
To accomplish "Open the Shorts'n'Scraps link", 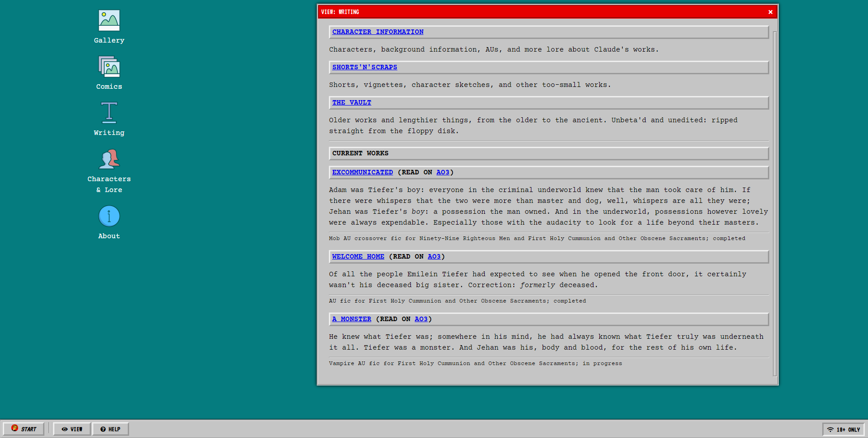I will 365,67.
